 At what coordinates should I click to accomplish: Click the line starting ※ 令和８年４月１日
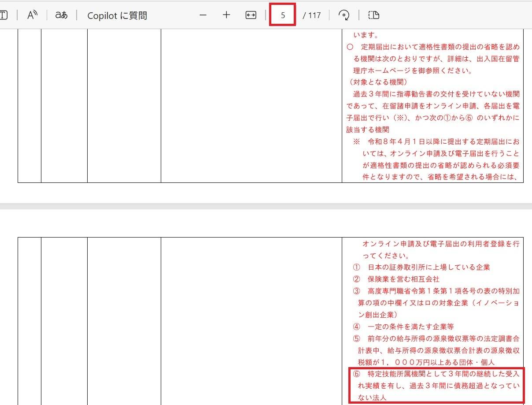coord(436,141)
